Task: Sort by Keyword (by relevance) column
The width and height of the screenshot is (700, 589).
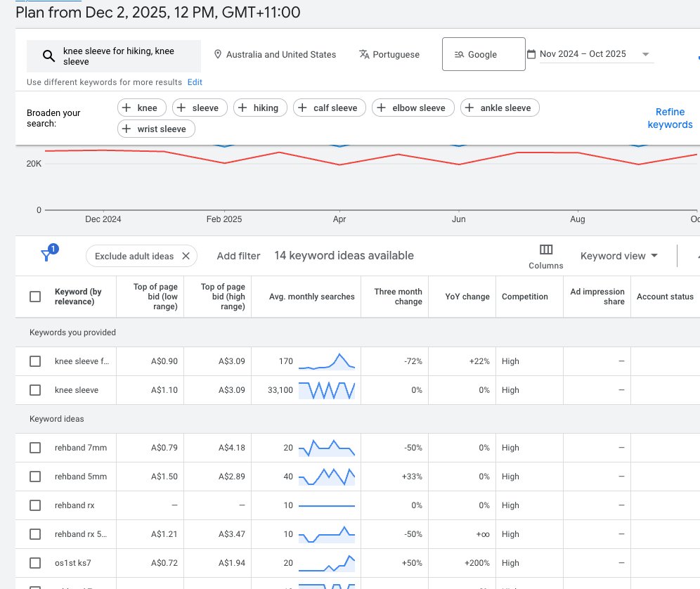Action: tap(78, 297)
